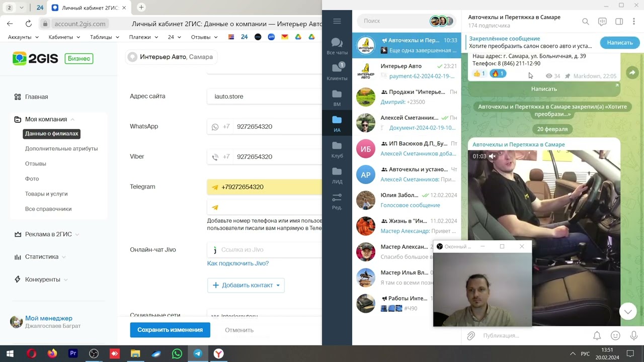Viewport: 644px width, 362px height.
Task: Open Gmail bookmark in bookmarks bar
Action: (x=285, y=37)
